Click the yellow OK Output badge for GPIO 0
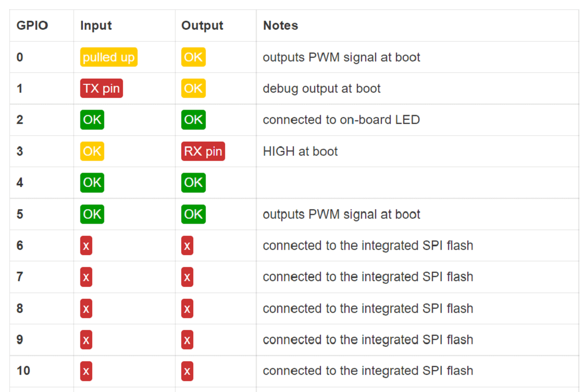 coord(193,57)
